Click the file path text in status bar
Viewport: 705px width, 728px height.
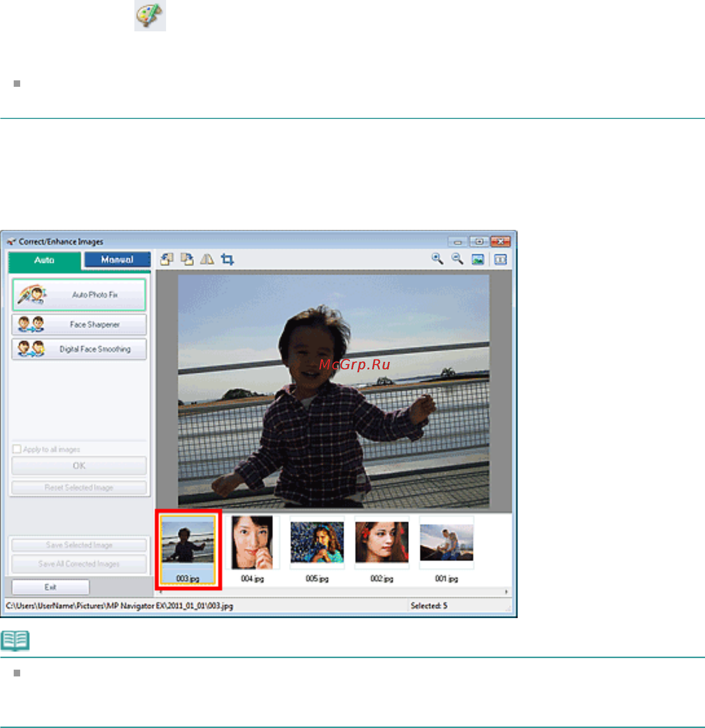click(x=119, y=606)
